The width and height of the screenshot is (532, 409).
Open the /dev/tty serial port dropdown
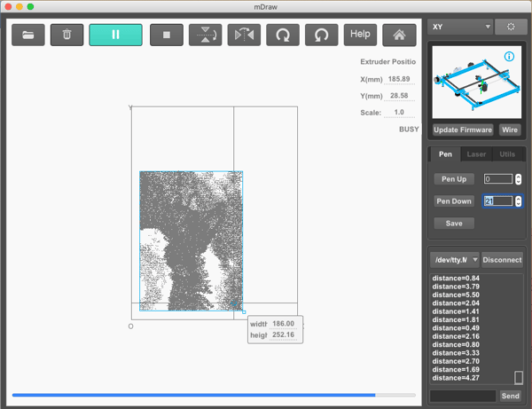pyautogui.click(x=455, y=260)
